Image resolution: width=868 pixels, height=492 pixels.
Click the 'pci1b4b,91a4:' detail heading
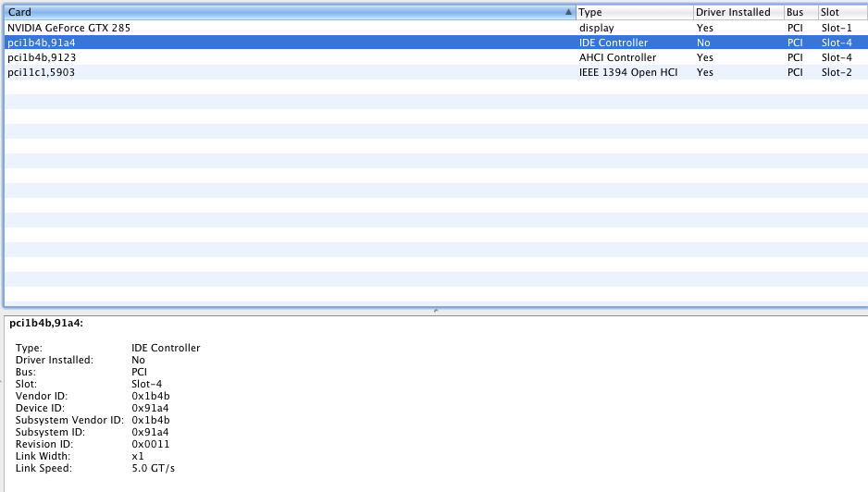pyautogui.click(x=46, y=323)
